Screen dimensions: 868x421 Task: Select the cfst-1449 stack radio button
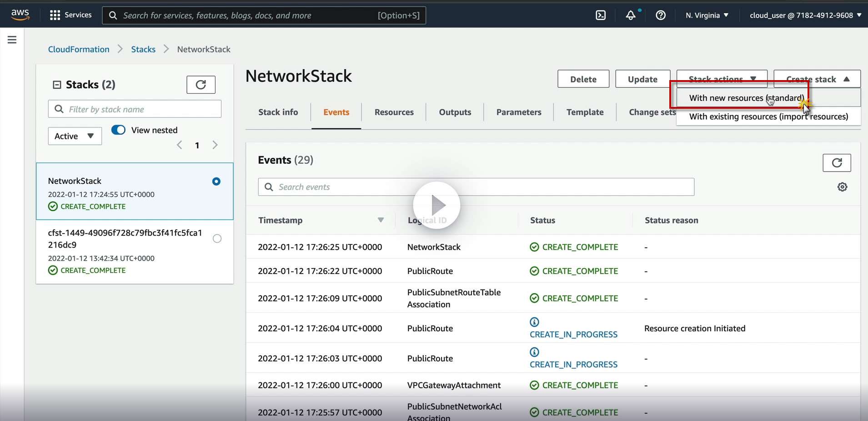[x=217, y=238]
